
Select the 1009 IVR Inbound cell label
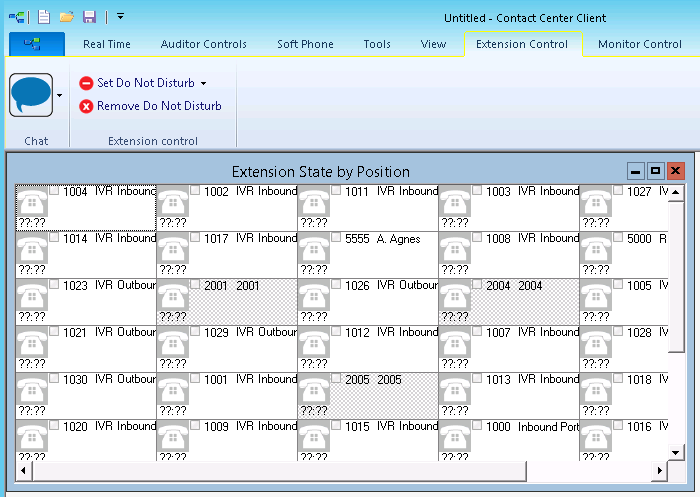click(250, 426)
